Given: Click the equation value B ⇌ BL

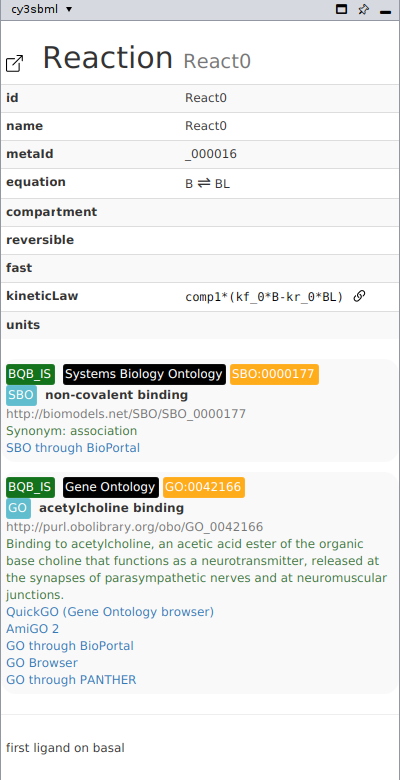Looking at the screenshot, I should click(207, 184).
